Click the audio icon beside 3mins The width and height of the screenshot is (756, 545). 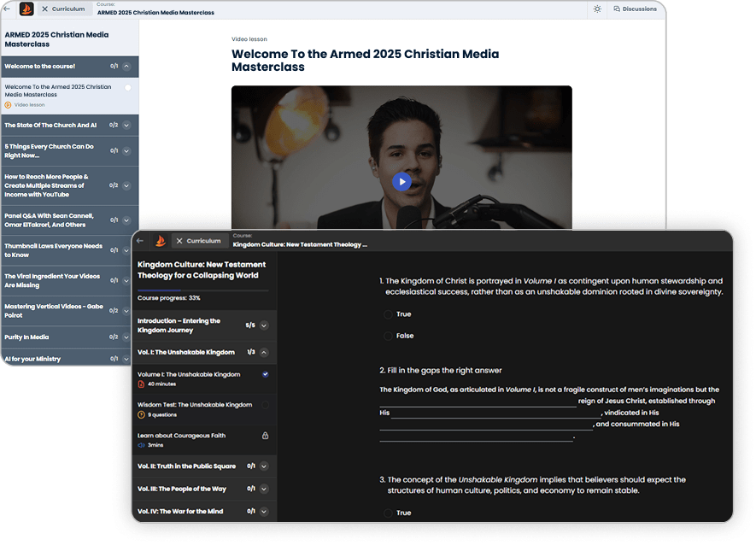(141, 445)
